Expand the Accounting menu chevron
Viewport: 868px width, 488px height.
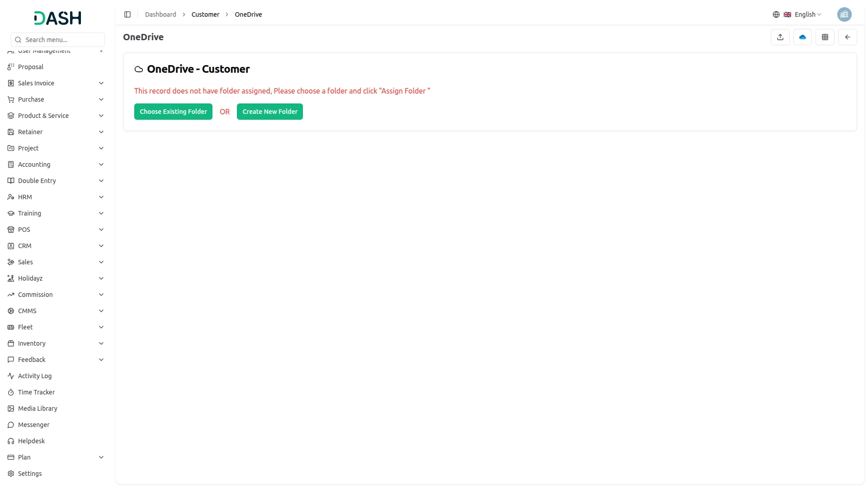coord(101,164)
